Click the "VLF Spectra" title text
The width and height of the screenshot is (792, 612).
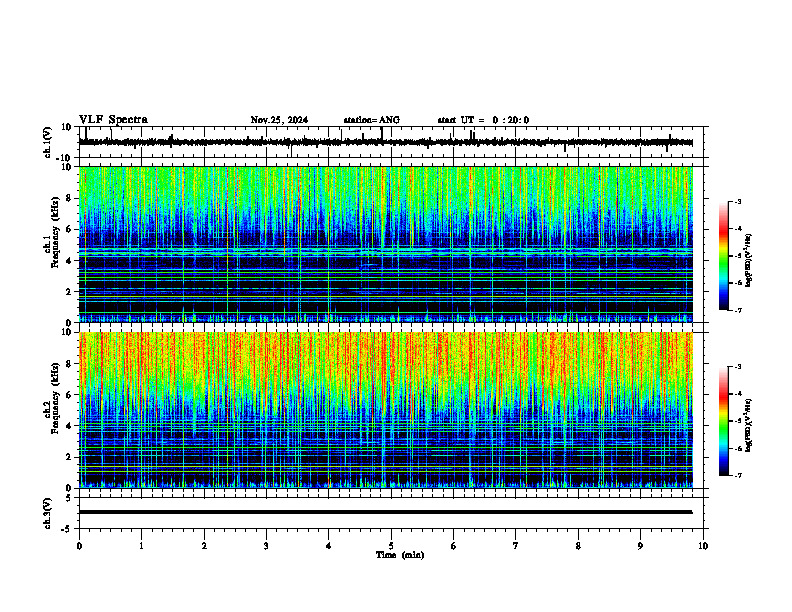click(x=113, y=120)
